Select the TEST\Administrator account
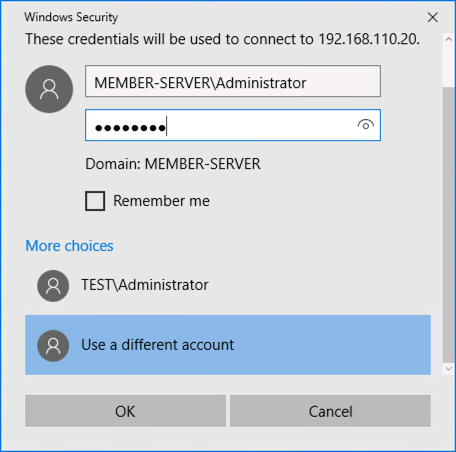Viewport: 456px width, 452px height. pyautogui.click(x=228, y=285)
